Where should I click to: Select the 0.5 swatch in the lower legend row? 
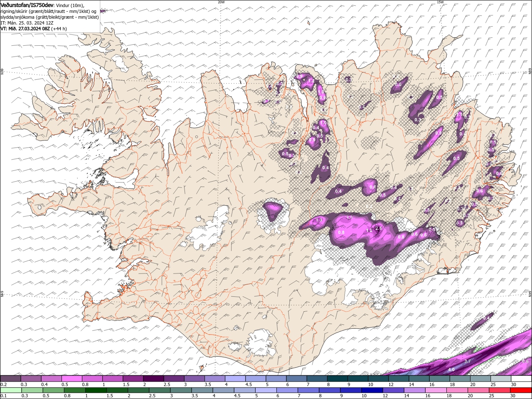tap(54, 390)
